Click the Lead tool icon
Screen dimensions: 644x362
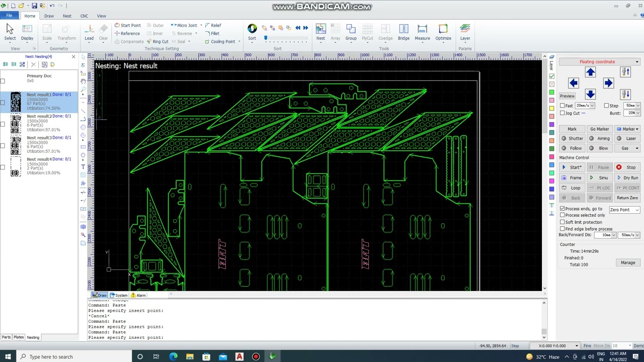(x=89, y=32)
